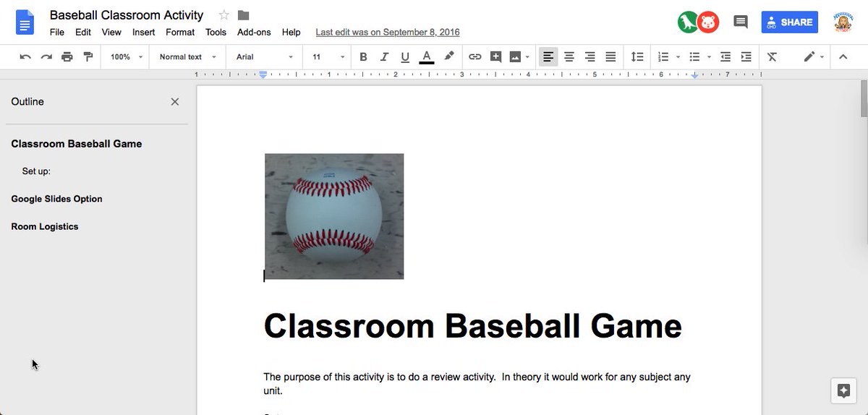
Task: Increase the paragraph indent
Action: tap(746, 56)
